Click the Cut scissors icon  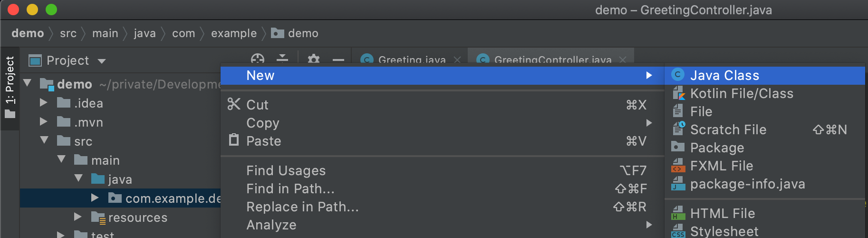click(x=233, y=104)
